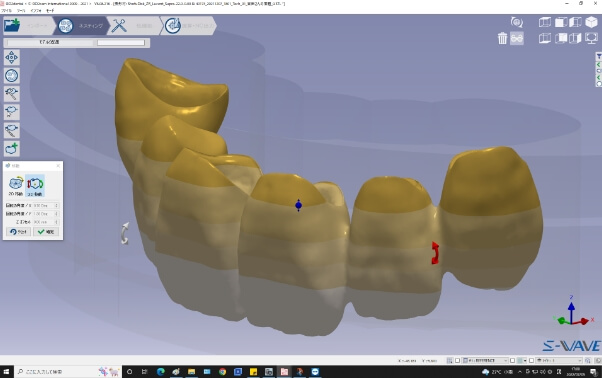Toggle first checkbox in bottom status bar
This screenshot has height=378, width=602.
pos(457,360)
